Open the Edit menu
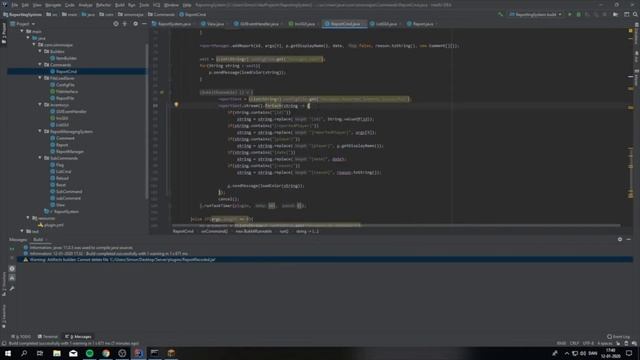The image size is (640, 360). click(25, 5)
